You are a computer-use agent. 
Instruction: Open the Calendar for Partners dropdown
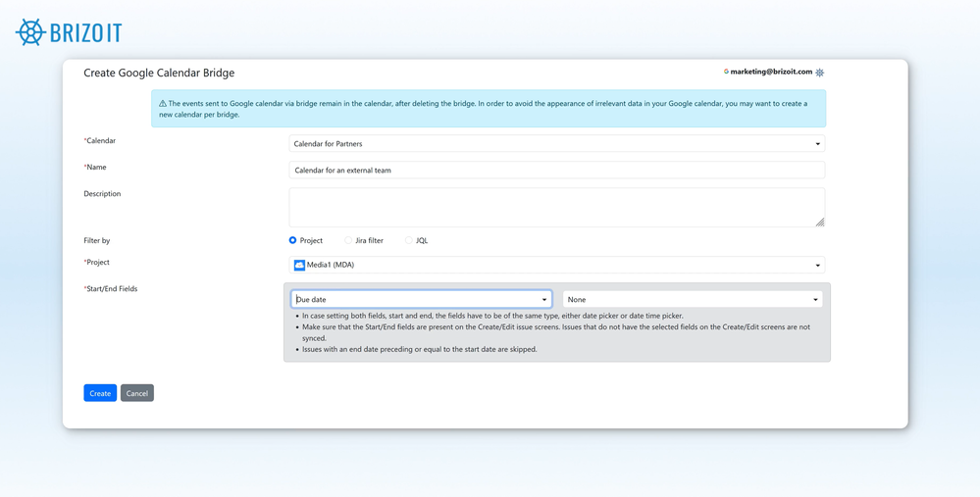tap(556, 143)
